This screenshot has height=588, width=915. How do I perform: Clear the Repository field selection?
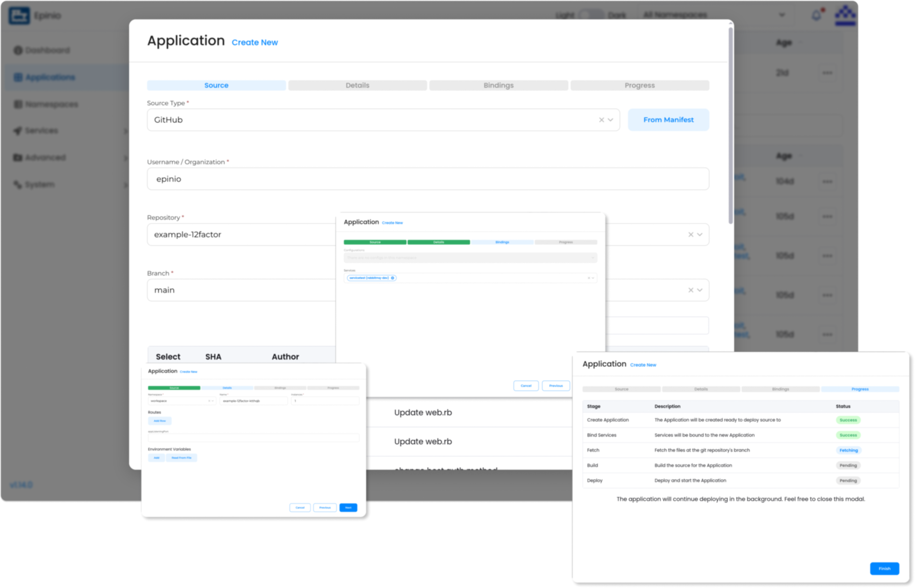(691, 235)
